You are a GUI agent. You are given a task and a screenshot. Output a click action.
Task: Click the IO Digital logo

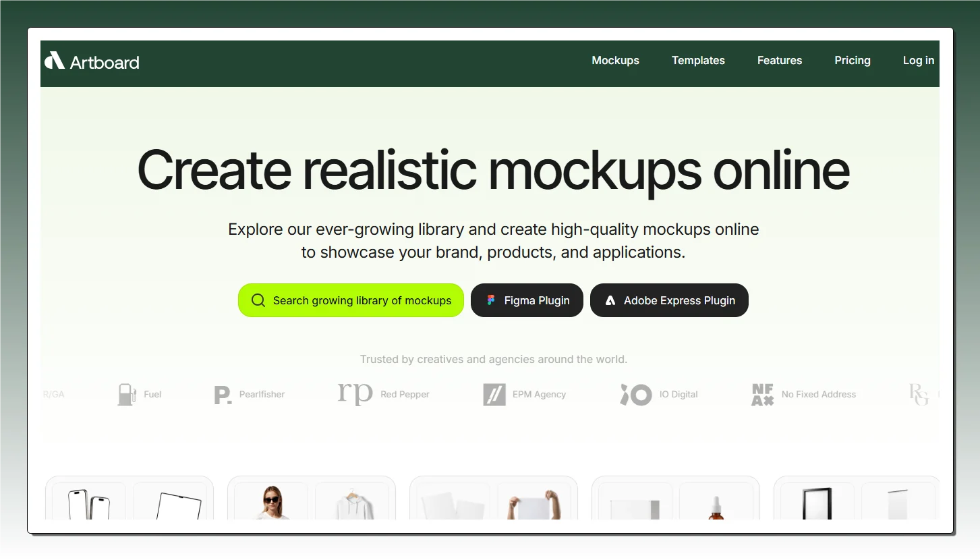click(x=635, y=394)
